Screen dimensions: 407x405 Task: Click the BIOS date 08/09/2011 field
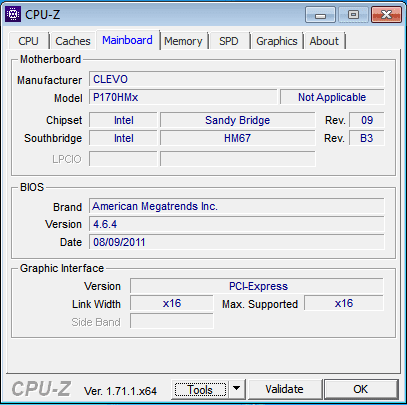[237, 242]
